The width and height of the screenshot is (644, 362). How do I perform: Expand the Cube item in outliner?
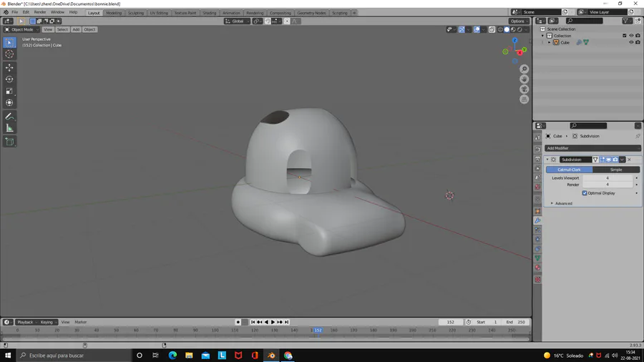click(x=550, y=42)
